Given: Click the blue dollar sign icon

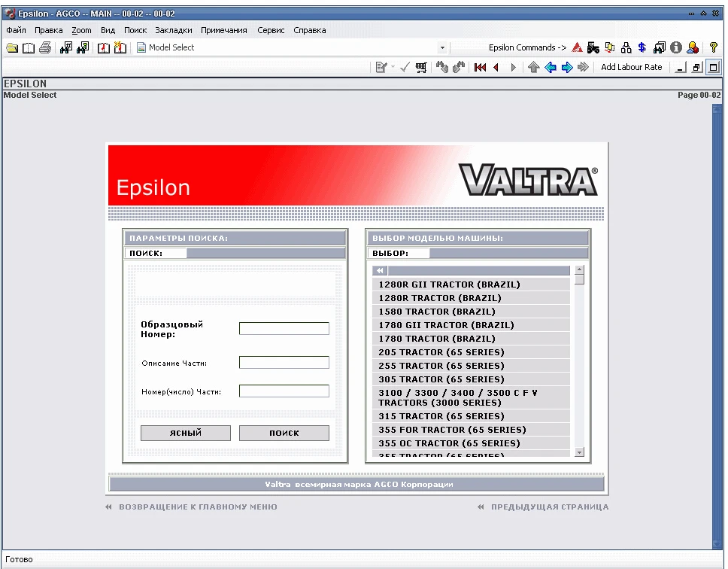Looking at the screenshot, I should tap(642, 47).
